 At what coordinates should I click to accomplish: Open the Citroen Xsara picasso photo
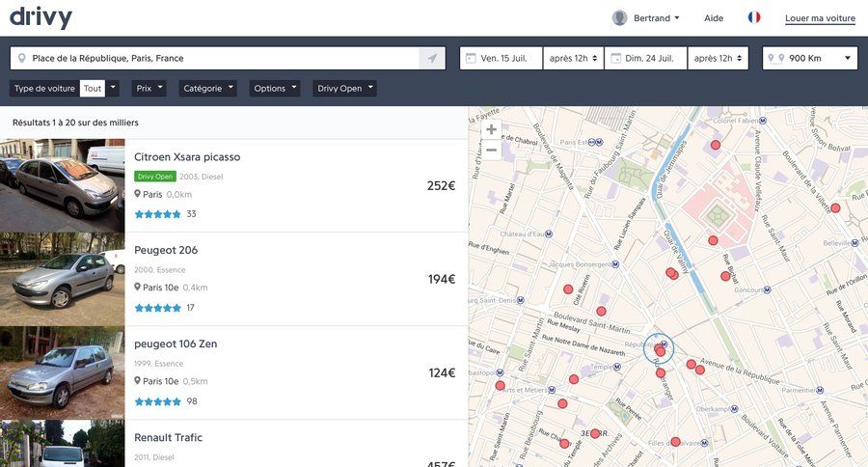[63, 185]
